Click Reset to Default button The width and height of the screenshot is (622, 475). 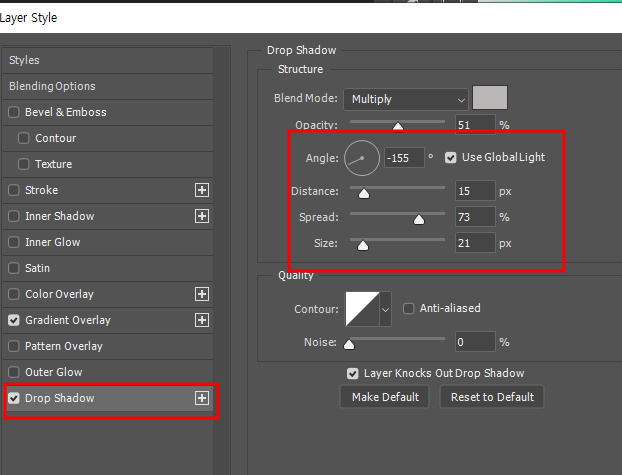pos(492,397)
